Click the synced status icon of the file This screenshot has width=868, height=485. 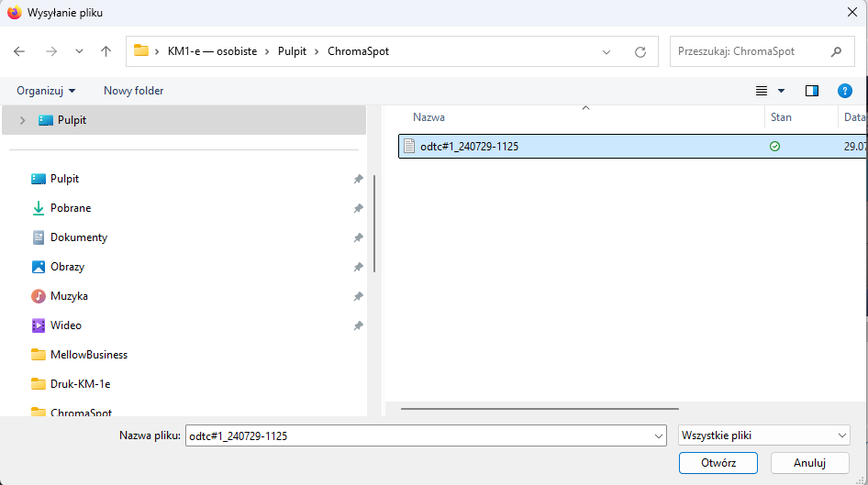775,147
